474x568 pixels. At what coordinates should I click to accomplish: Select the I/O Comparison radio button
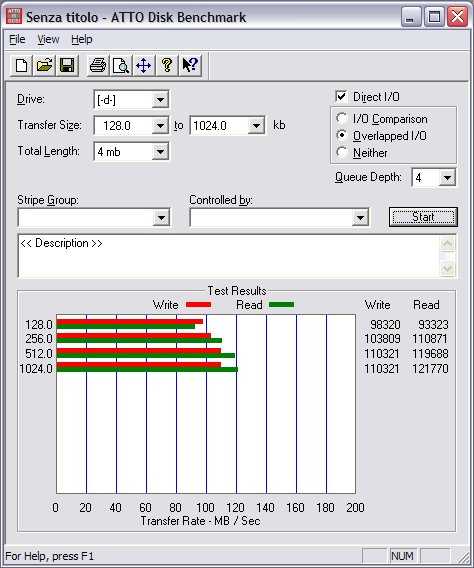(x=341, y=118)
